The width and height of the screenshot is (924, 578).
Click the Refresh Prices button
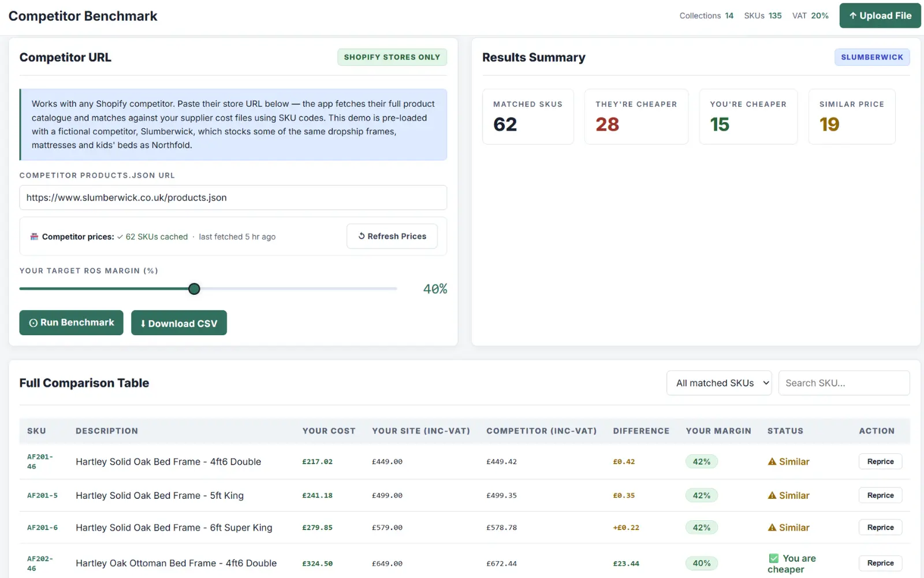(392, 236)
